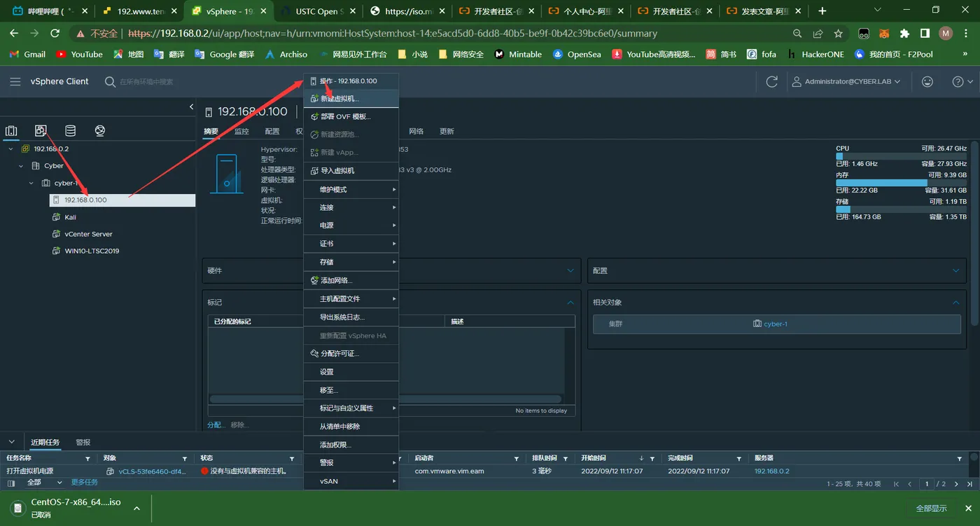Select the Networking inventory icon
The image size is (980, 526).
(x=99, y=131)
